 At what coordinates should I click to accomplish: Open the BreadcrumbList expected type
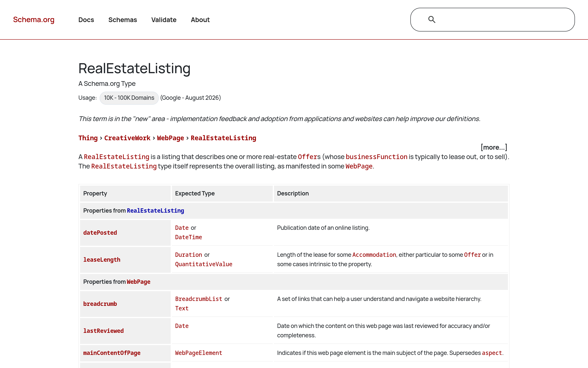198,299
